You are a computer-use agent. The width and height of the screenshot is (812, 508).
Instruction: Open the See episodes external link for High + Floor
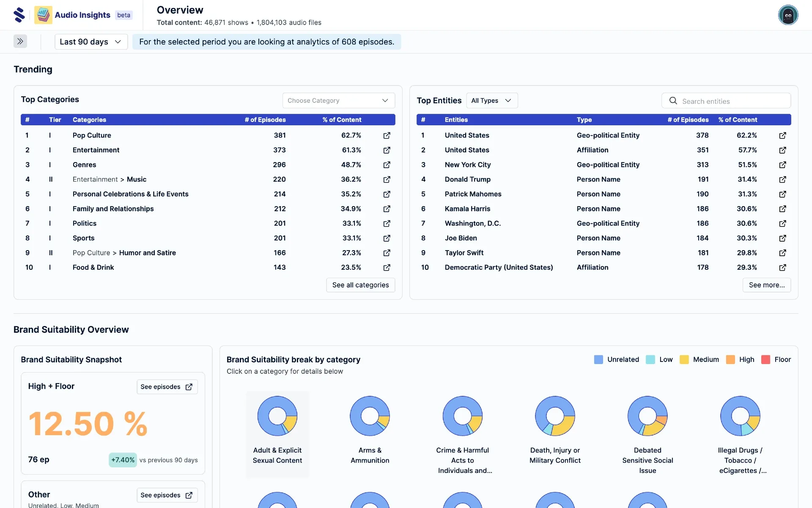click(x=167, y=387)
